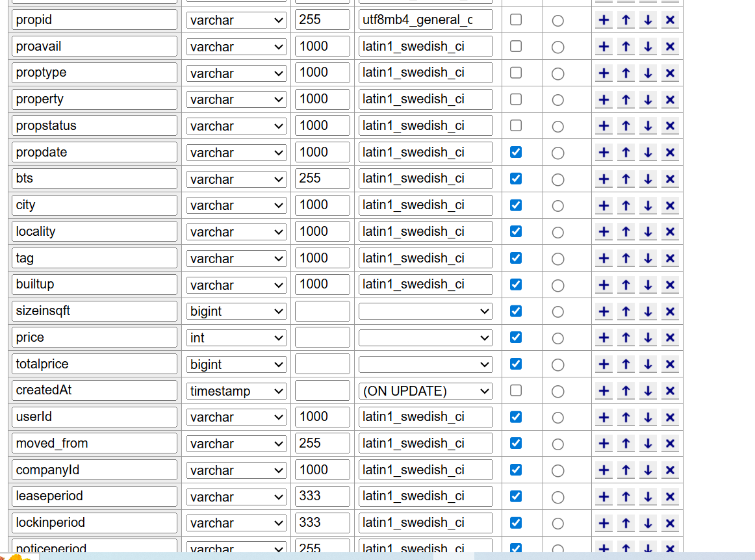Move the proavail column up
The height and width of the screenshot is (560, 755).
point(626,47)
